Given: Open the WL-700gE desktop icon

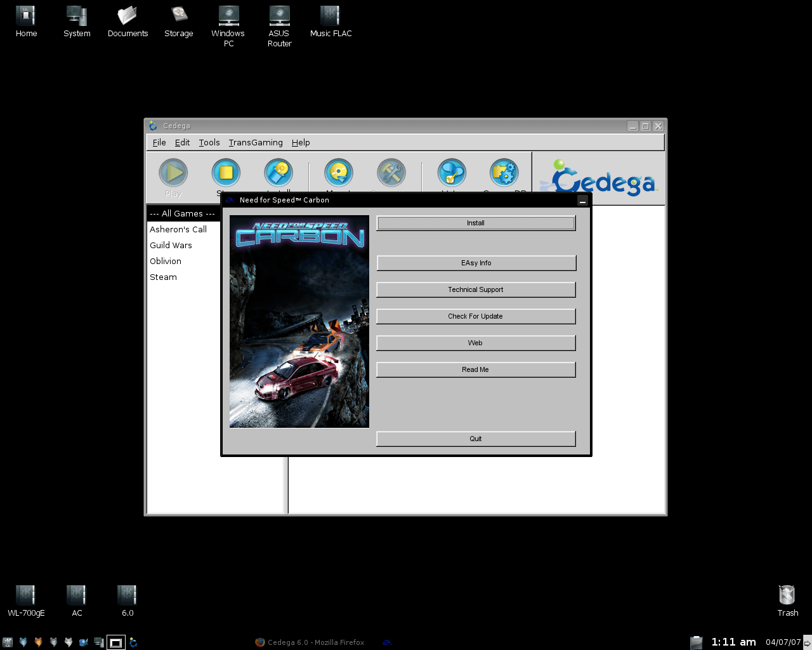Looking at the screenshot, I should coord(26,600).
